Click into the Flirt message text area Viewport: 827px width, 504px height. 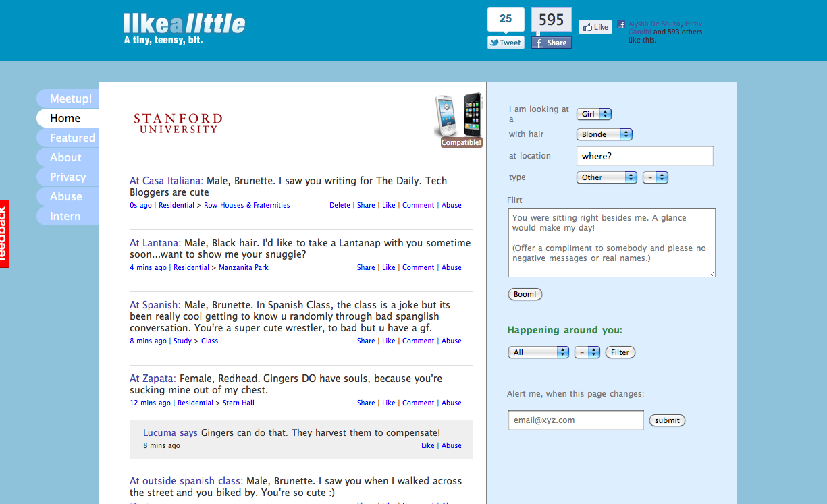pyautogui.click(x=612, y=243)
